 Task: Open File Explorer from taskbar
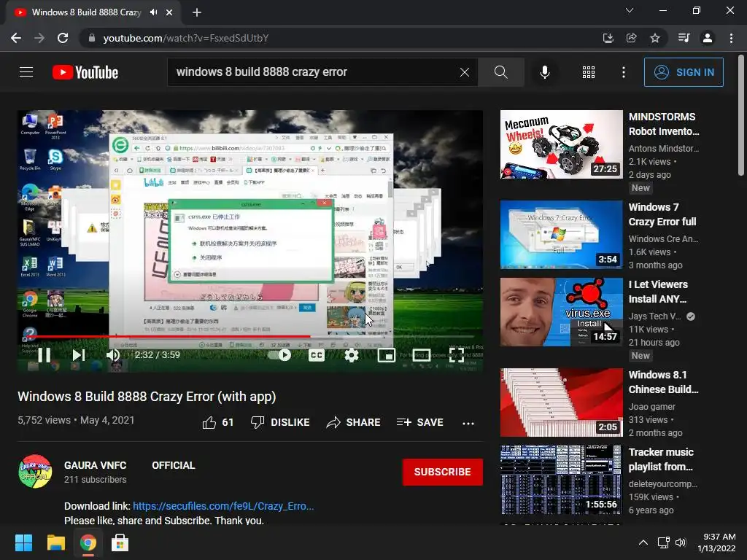[x=55, y=542]
